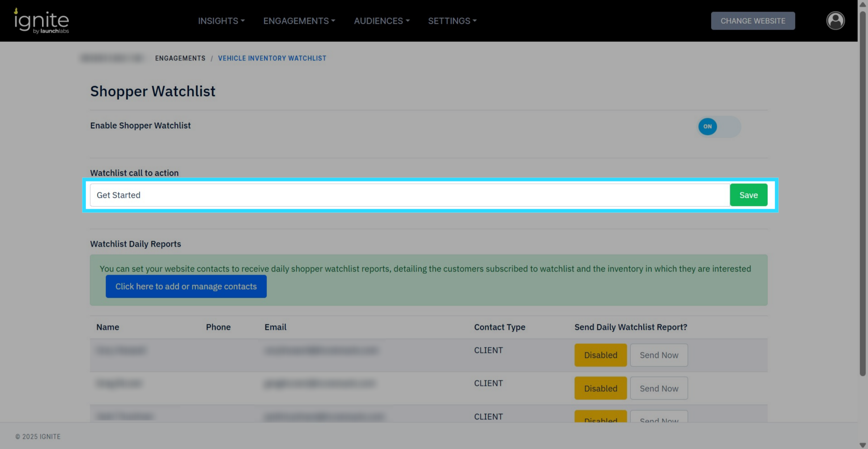Expand the Insights dropdown menu
The height and width of the screenshot is (449, 868).
click(221, 21)
